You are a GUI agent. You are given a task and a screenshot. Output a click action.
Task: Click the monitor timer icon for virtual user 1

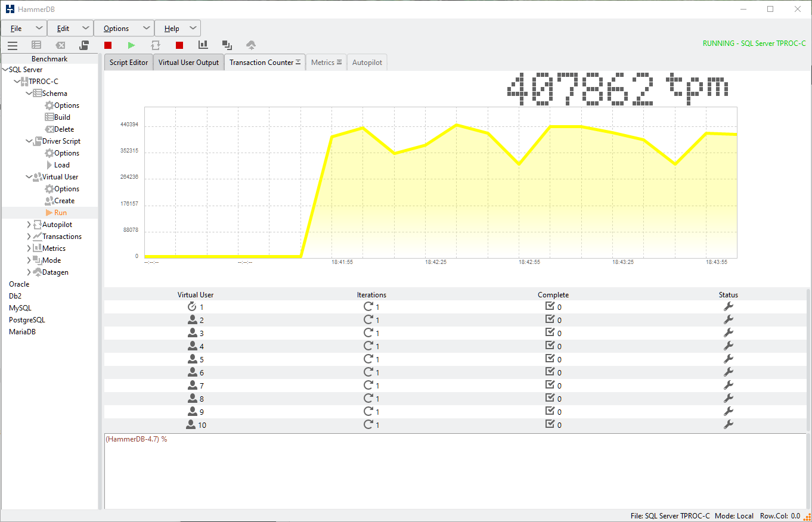(x=192, y=306)
